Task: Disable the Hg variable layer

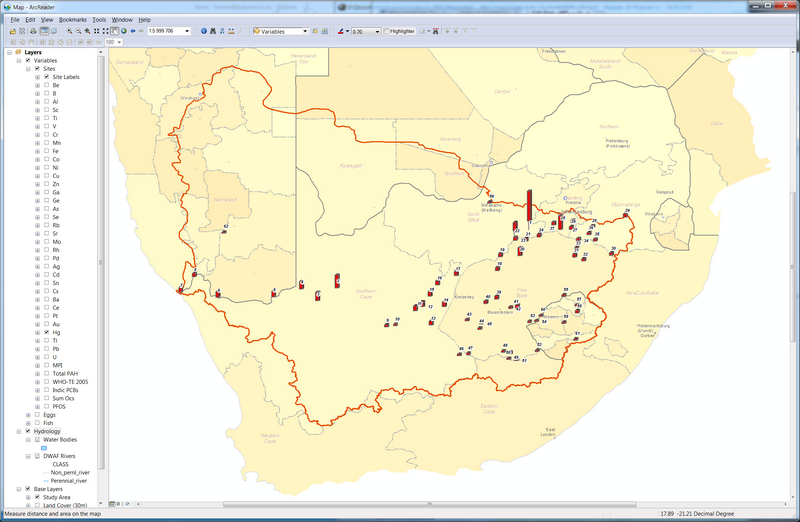Action: point(46,332)
